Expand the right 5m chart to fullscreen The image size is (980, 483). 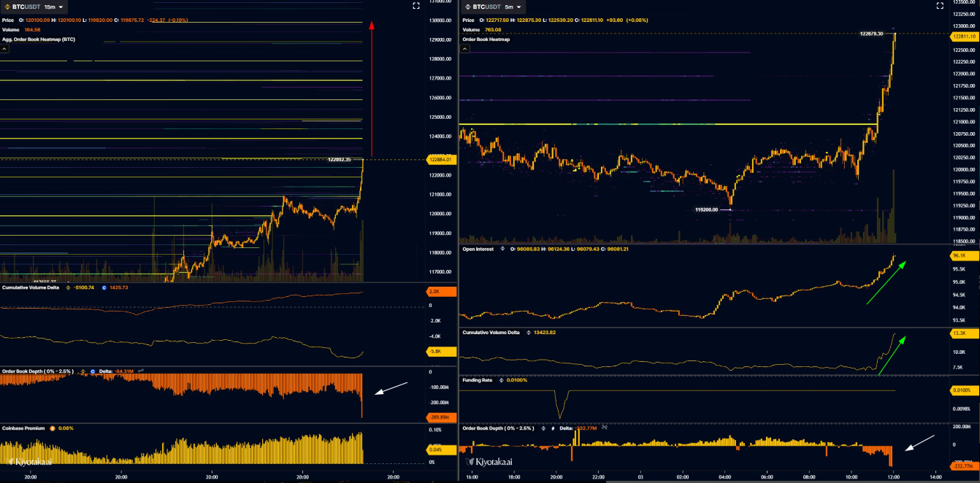(x=940, y=6)
